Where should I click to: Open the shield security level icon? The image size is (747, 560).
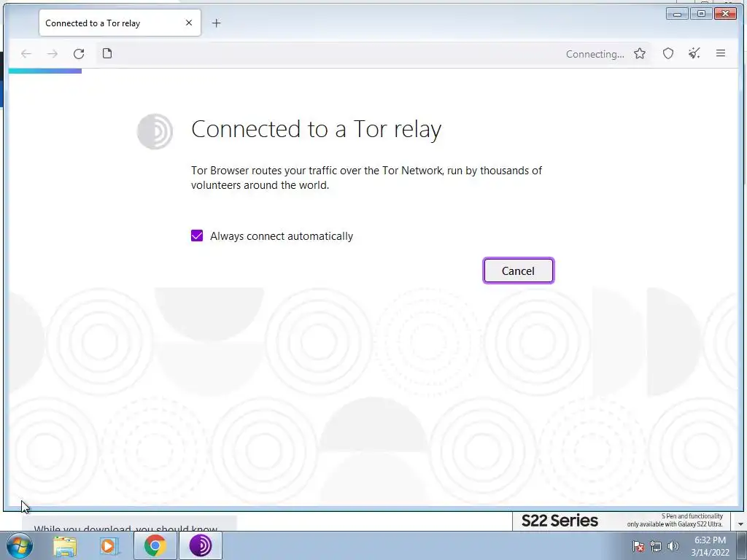tap(668, 53)
